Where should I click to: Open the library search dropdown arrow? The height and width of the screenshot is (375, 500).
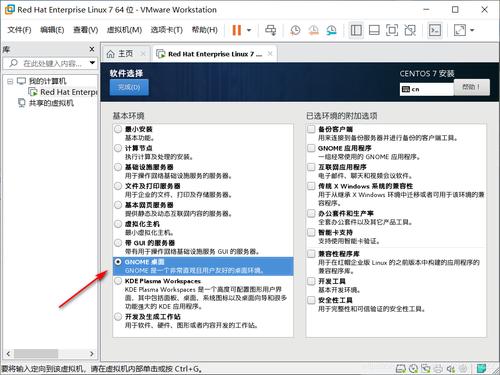pyautogui.click(x=92, y=63)
